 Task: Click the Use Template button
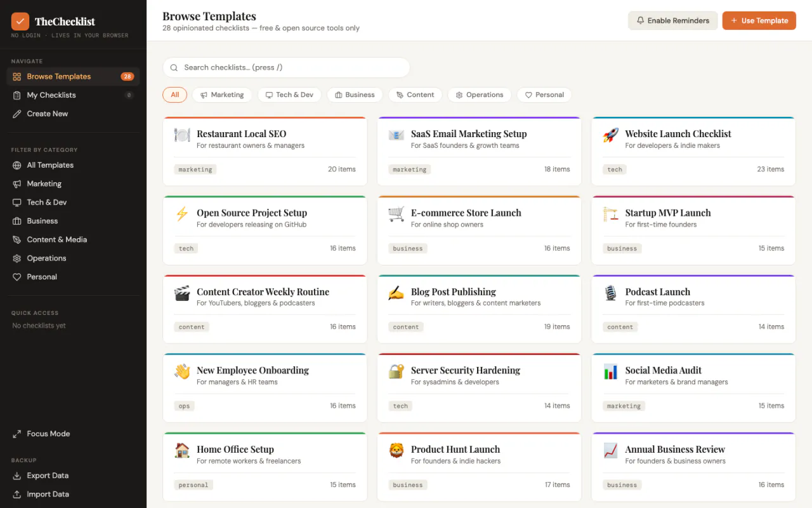pyautogui.click(x=759, y=20)
